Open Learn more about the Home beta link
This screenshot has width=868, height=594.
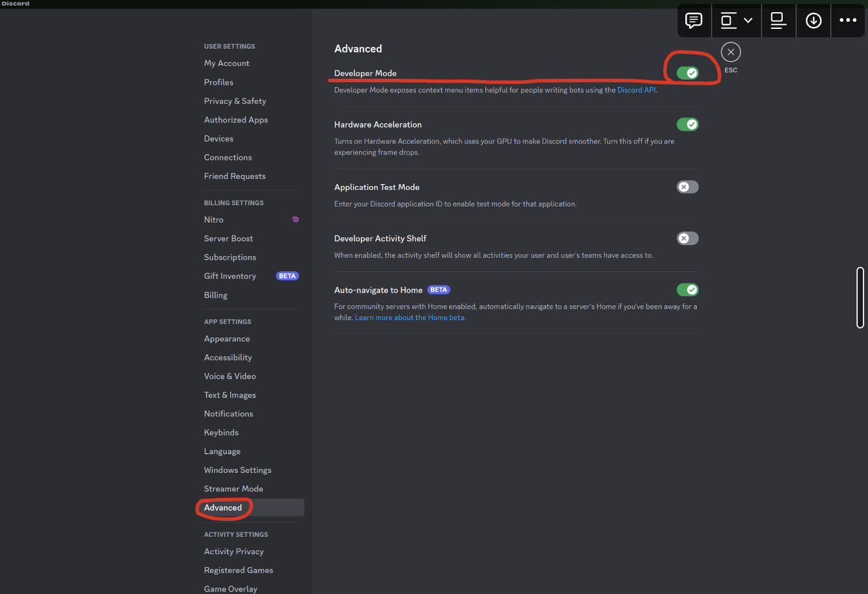point(410,318)
